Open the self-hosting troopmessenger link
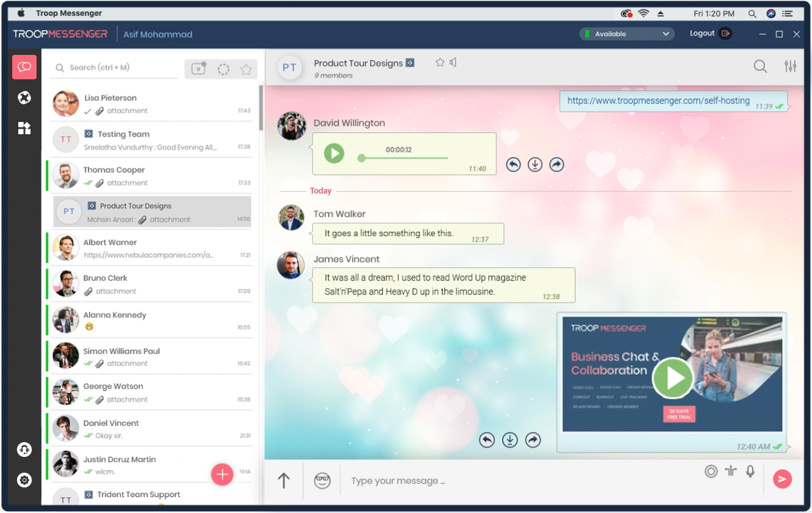Viewport: 812px width, 513px height. [658, 101]
